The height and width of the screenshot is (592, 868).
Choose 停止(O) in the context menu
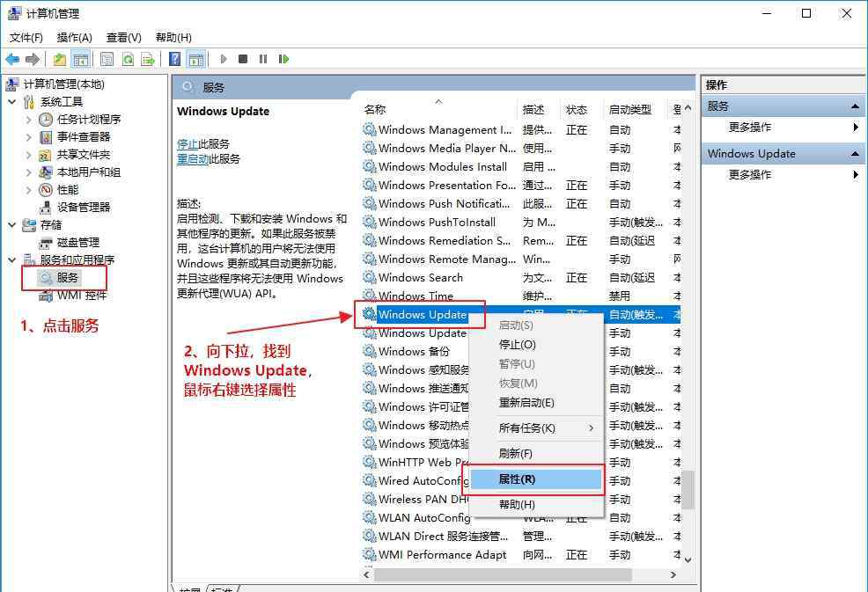click(535, 345)
